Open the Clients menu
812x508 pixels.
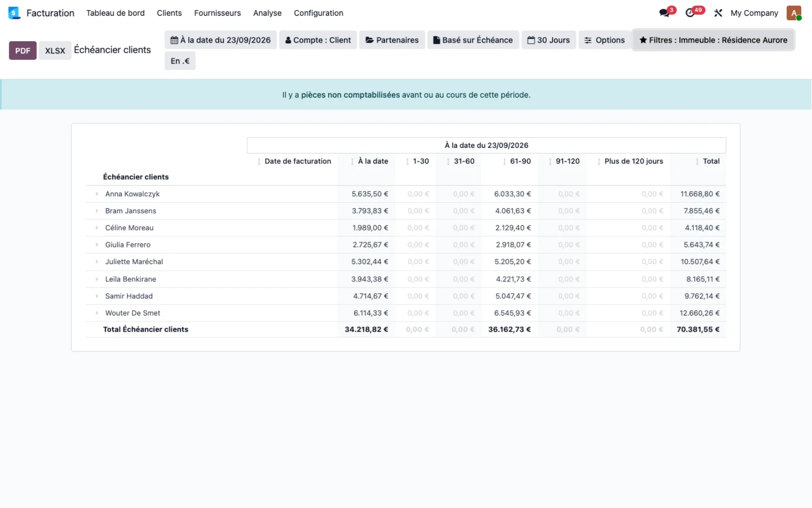(169, 13)
